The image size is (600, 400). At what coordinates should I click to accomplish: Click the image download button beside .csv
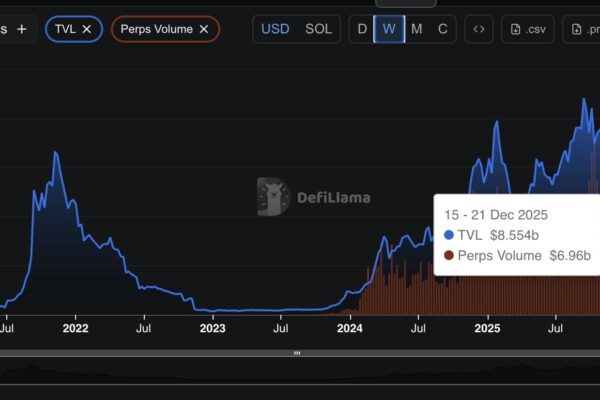point(581,29)
